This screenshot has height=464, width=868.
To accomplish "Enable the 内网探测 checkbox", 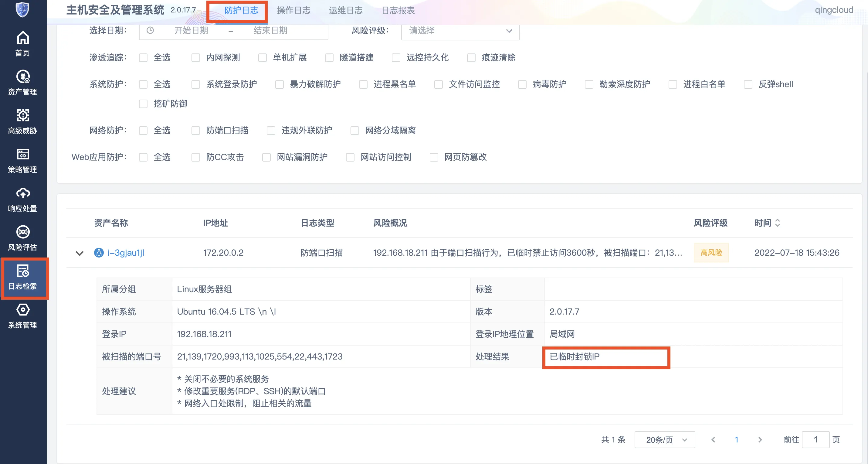I will (196, 58).
